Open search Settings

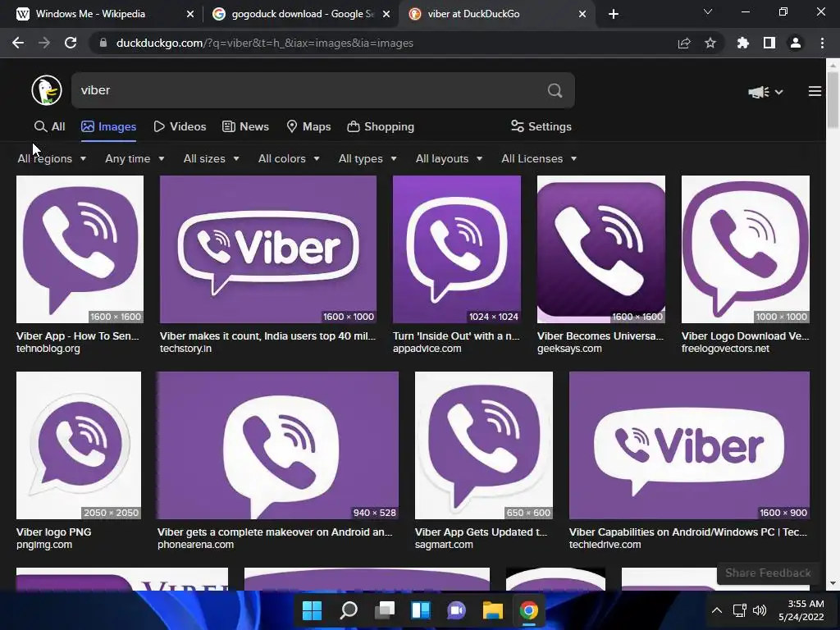541,126
